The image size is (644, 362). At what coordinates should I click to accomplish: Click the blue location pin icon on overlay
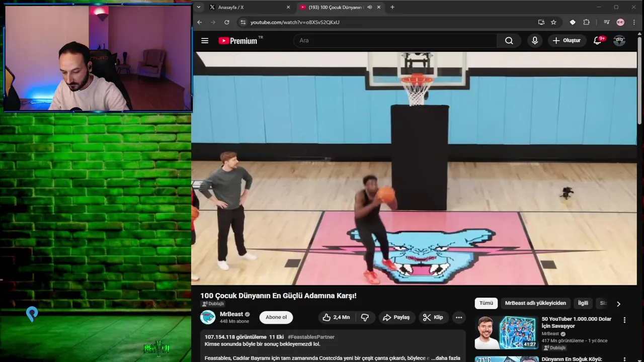point(32,314)
